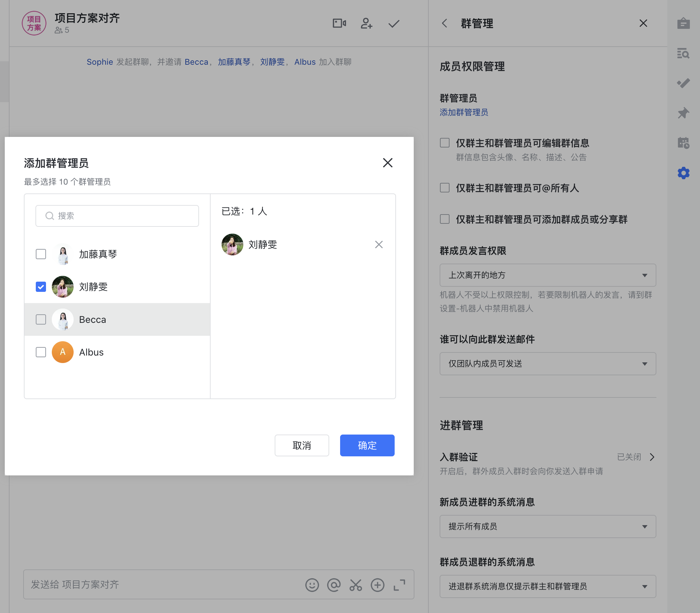Click the scissors screenshot icon
The width and height of the screenshot is (700, 613).
click(x=356, y=585)
